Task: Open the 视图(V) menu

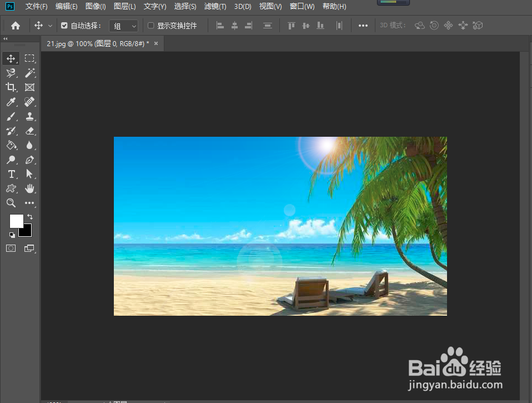Action: click(x=270, y=7)
